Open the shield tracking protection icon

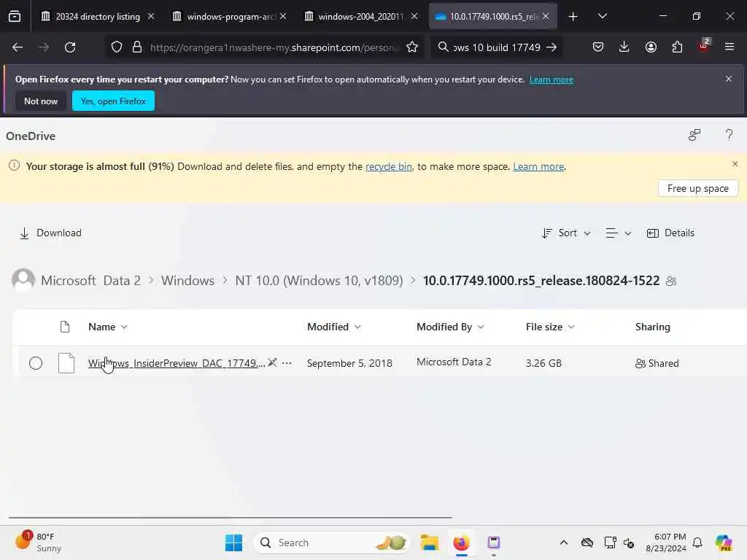(x=117, y=47)
